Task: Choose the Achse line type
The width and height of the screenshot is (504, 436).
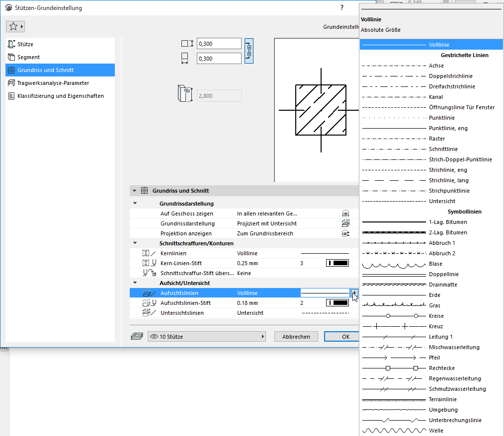Action: click(431, 66)
